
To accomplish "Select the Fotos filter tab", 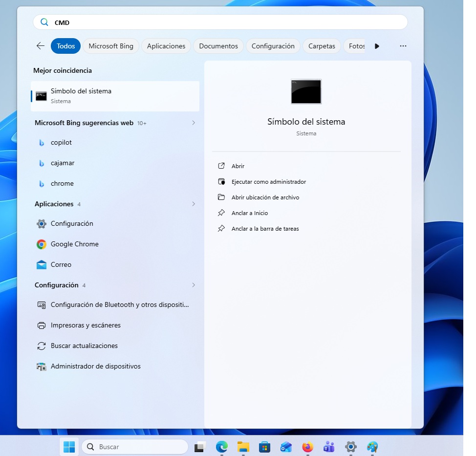I will (355, 46).
